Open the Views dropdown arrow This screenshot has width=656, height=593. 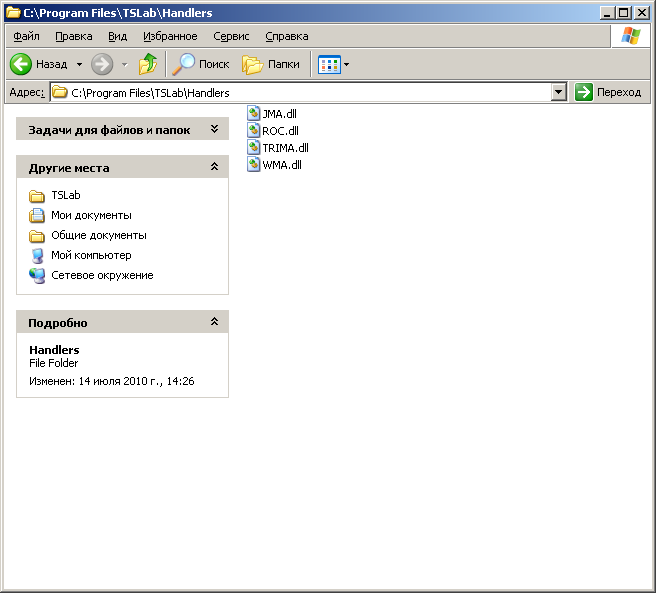pyautogui.click(x=346, y=64)
